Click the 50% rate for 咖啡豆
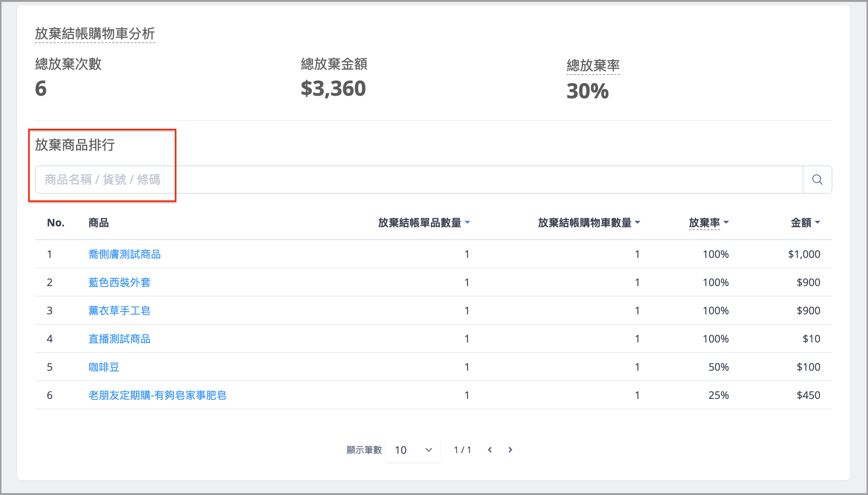Image resolution: width=868 pixels, height=495 pixels. (x=718, y=367)
